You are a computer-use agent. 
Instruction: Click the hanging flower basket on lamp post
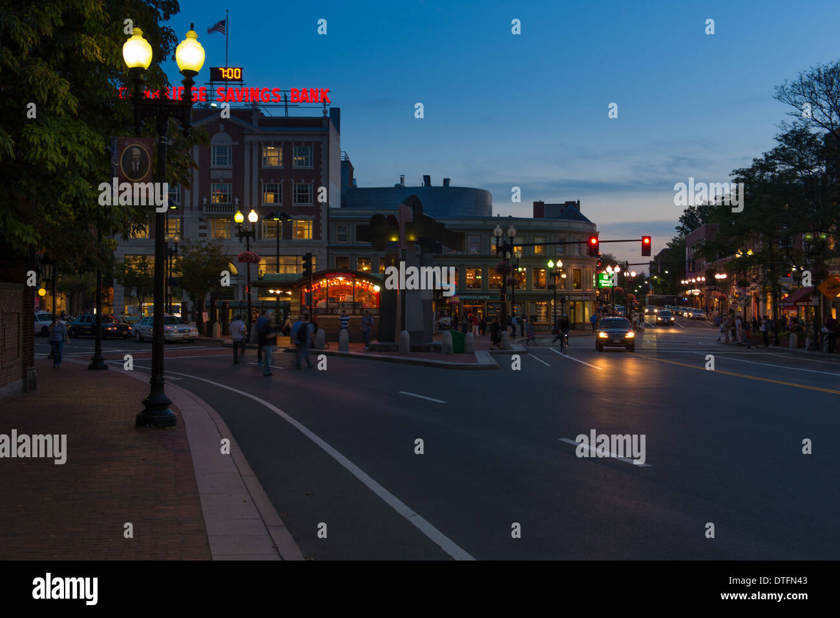[x=248, y=257]
